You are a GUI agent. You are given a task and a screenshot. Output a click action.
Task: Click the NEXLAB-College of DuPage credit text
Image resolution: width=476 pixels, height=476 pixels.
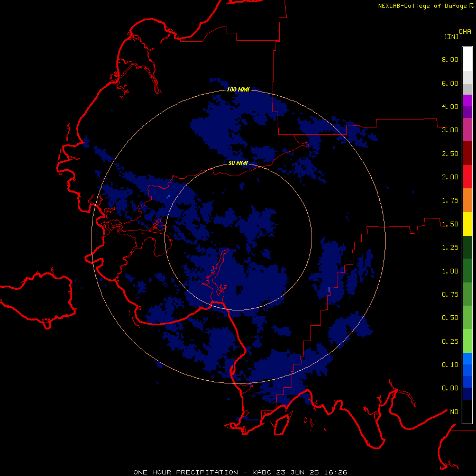[x=422, y=6]
